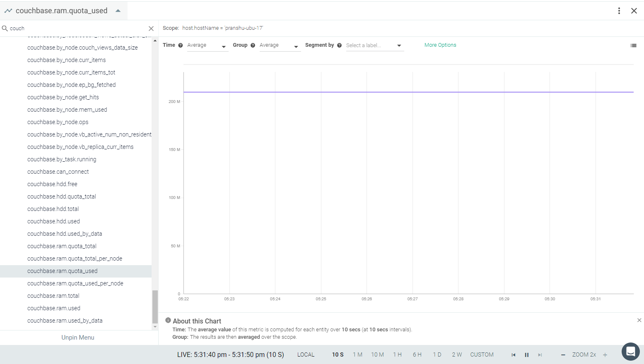
Task: Open the three-dot more options menu
Action: click(x=619, y=11)
